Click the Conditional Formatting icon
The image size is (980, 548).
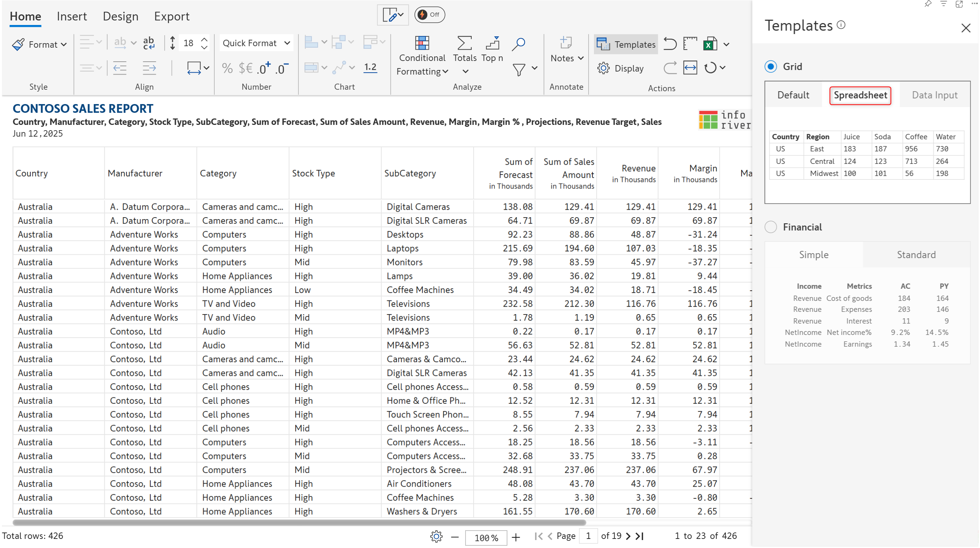click(422, 44)
